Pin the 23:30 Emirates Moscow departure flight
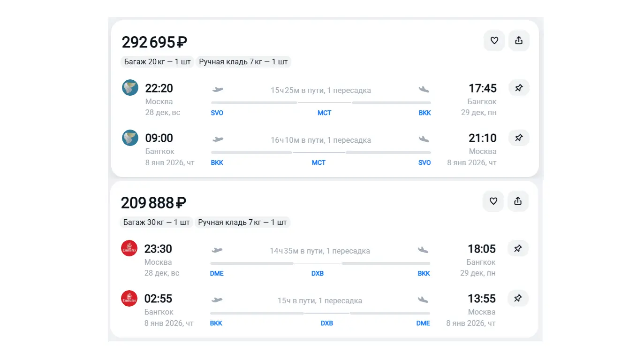644x362 pixels. (518, 248)
